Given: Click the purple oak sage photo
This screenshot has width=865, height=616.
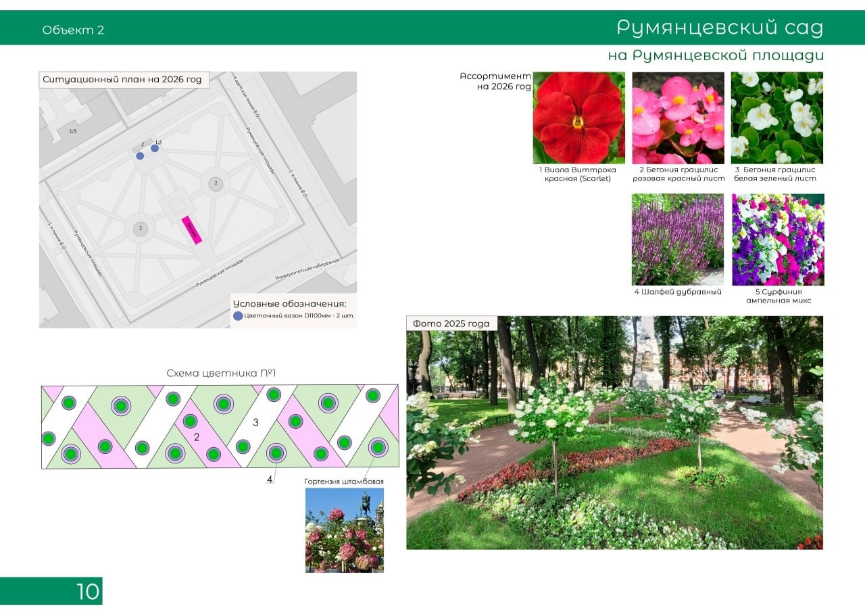Looking at the screenshot, I should click(678, 239).
